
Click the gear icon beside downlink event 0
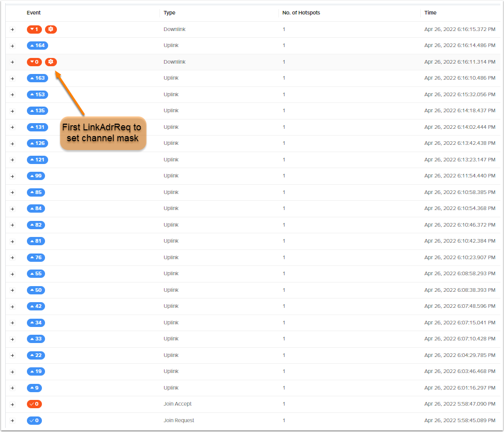tap(51, 62)
